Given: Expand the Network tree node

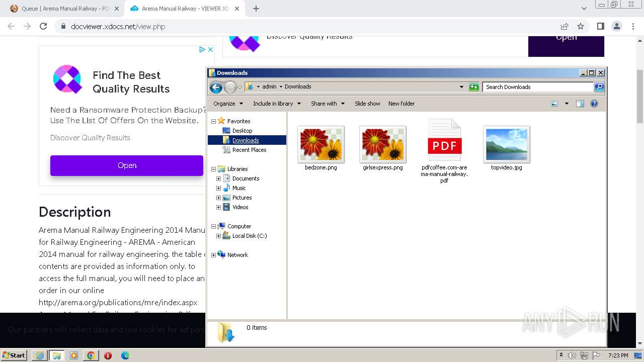Looking at the screenshot, I should click(213, 255).
